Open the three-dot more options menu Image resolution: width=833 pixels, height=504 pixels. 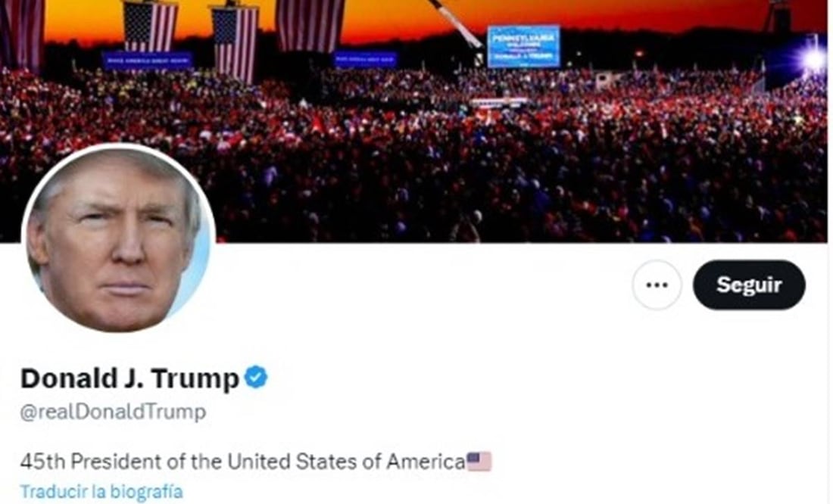[657, 285]
